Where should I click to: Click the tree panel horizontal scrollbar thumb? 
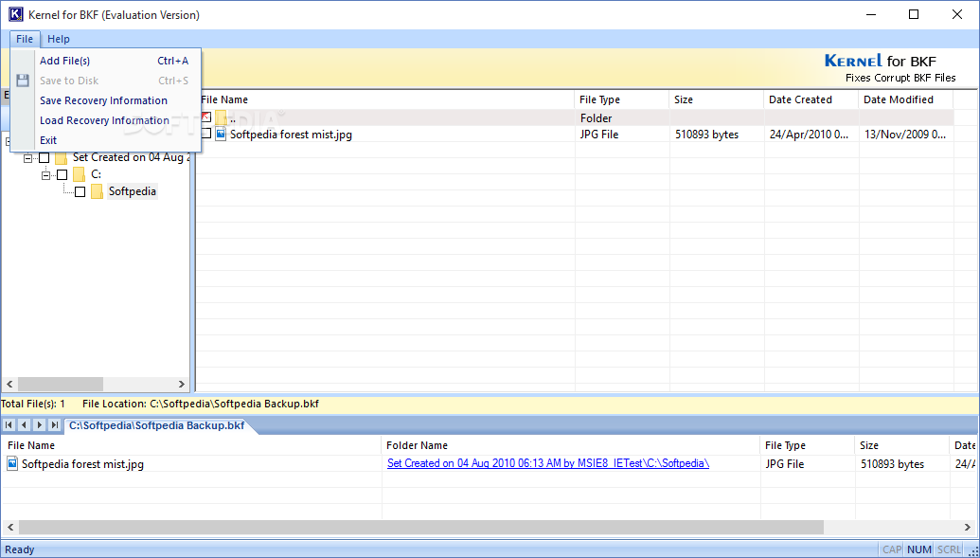60,384
